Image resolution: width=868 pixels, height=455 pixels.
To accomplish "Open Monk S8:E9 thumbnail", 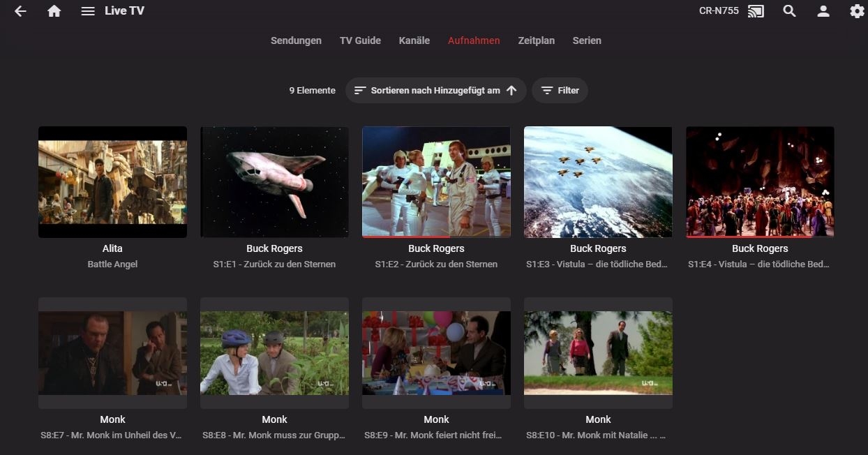I will coord(436,353).
